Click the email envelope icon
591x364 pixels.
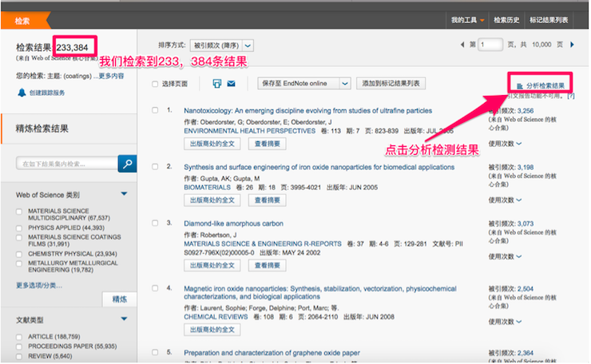(x=232, y=84)
